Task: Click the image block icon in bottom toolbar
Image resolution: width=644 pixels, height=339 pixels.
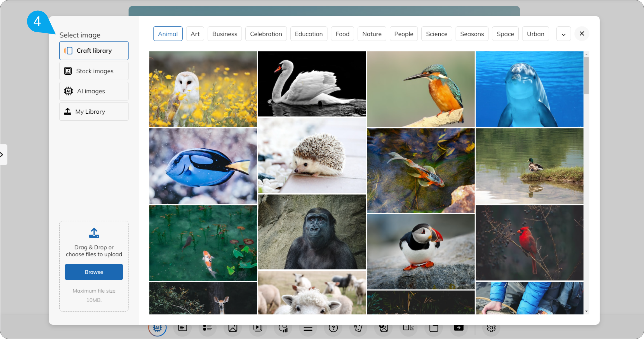Action: 233,328
